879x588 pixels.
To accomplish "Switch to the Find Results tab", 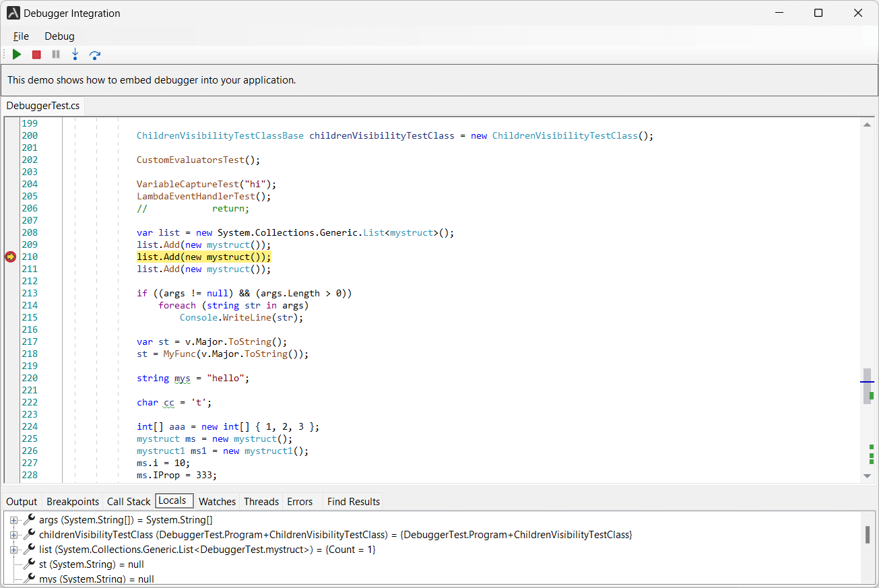I will click(x=354, y=501).
